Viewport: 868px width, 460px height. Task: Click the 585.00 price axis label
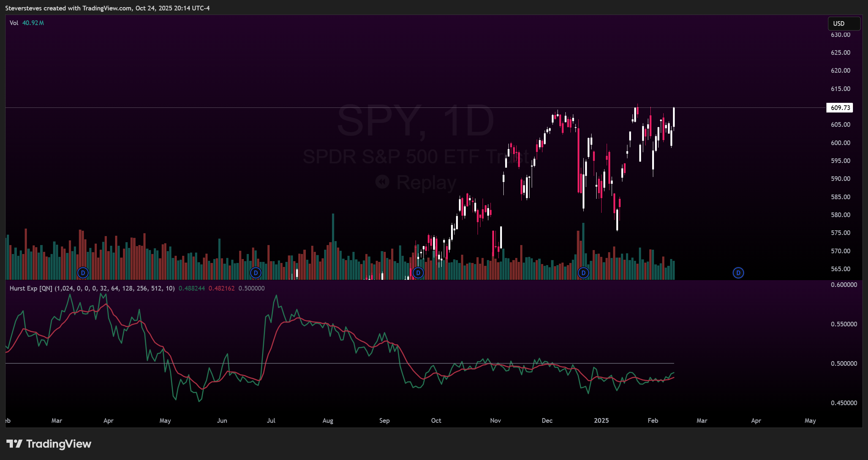pyautogui.click(x=840, y=197)
